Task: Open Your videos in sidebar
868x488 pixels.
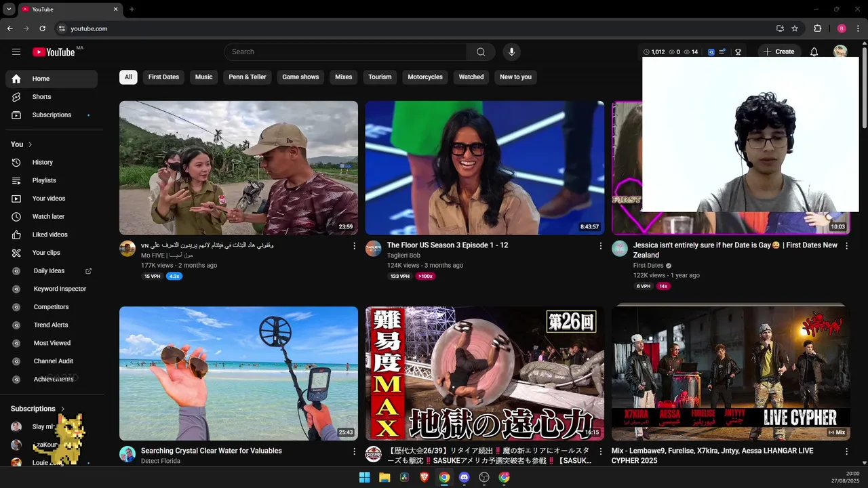Action: tap(52, 199)
